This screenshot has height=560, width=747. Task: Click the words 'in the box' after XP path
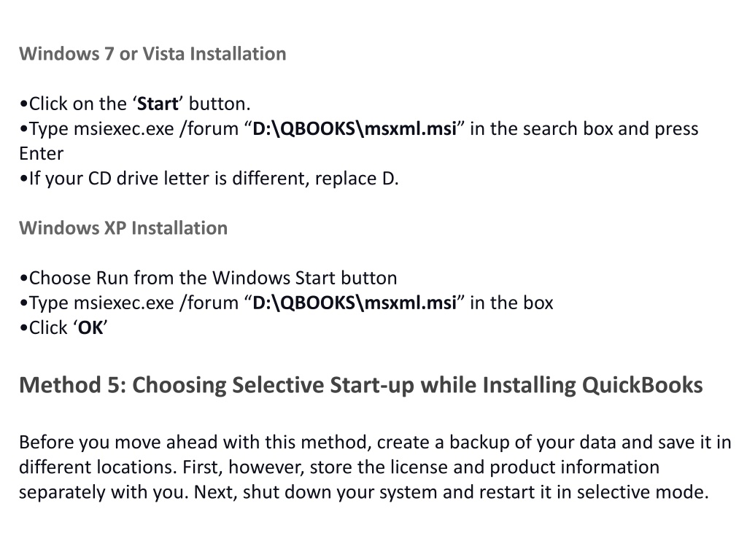click(x=511, y=303)
